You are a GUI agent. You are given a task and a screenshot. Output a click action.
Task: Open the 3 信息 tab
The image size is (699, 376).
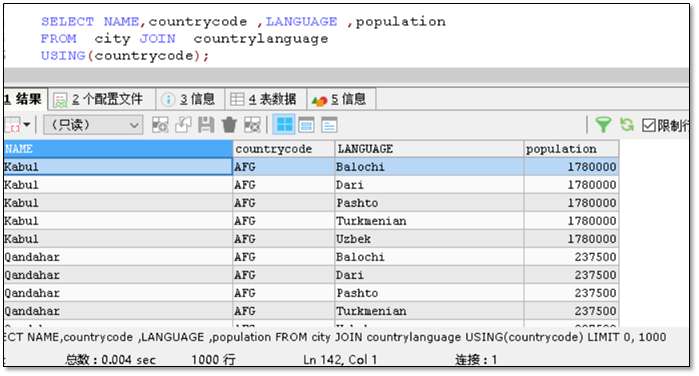pos(189,99)
